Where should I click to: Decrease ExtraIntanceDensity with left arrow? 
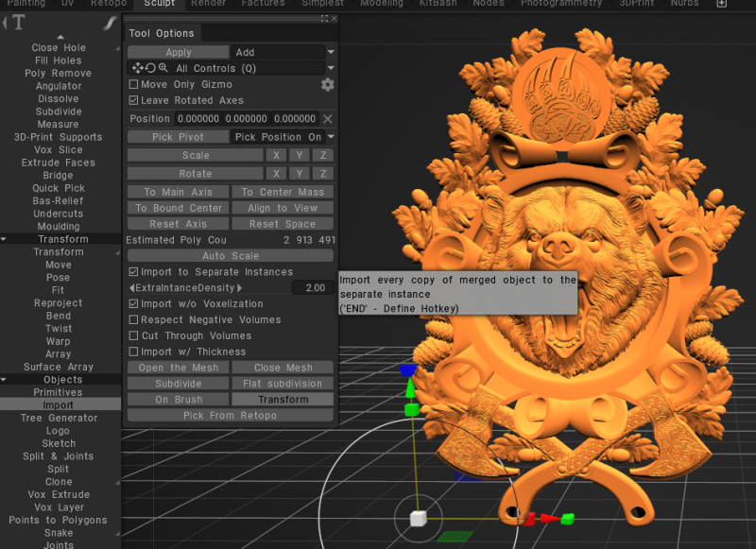pos(132,288)
